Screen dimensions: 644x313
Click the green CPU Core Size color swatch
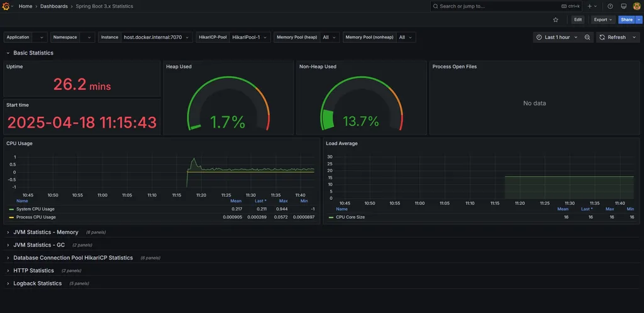click(331, 217)
